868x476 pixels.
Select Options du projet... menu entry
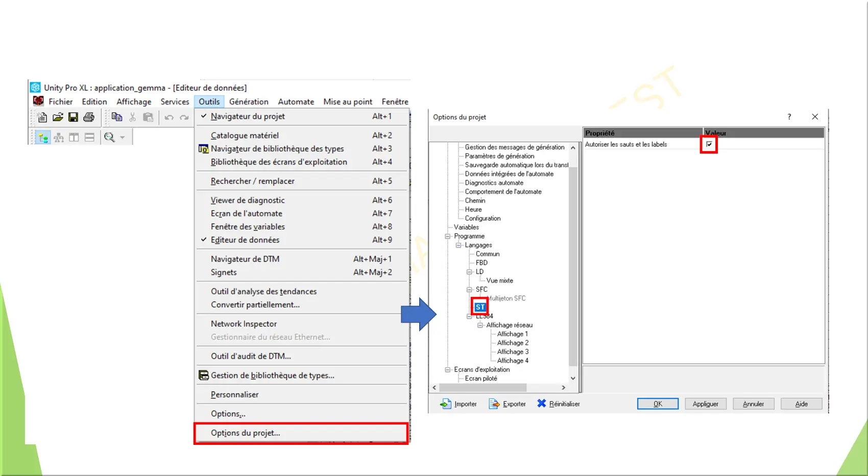[x=301, y=433]
